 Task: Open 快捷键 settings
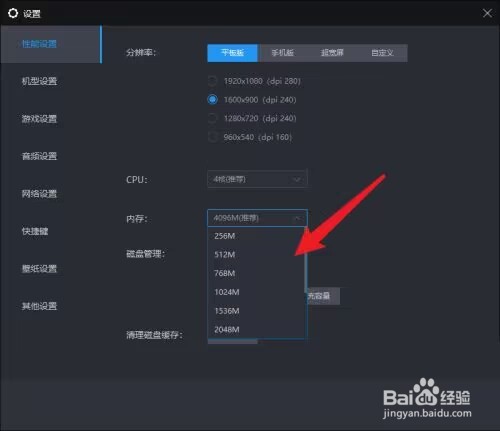click(35, 231)
